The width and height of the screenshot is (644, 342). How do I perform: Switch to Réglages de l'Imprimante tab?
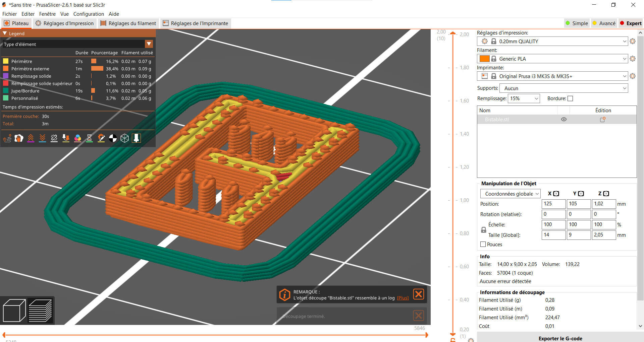pyautogui.click(x=195, y=23)
